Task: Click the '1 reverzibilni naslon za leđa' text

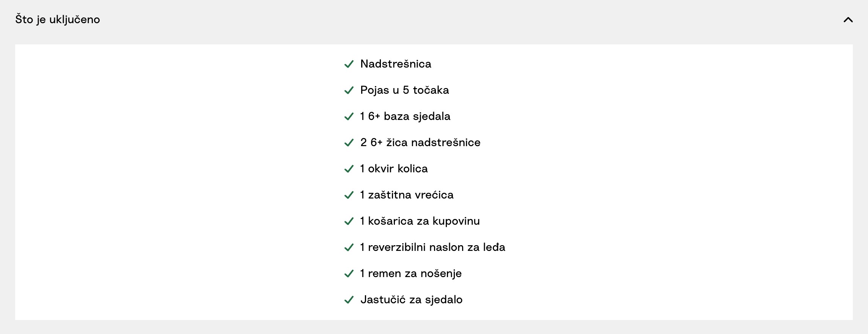Action: tap(432, 247)
